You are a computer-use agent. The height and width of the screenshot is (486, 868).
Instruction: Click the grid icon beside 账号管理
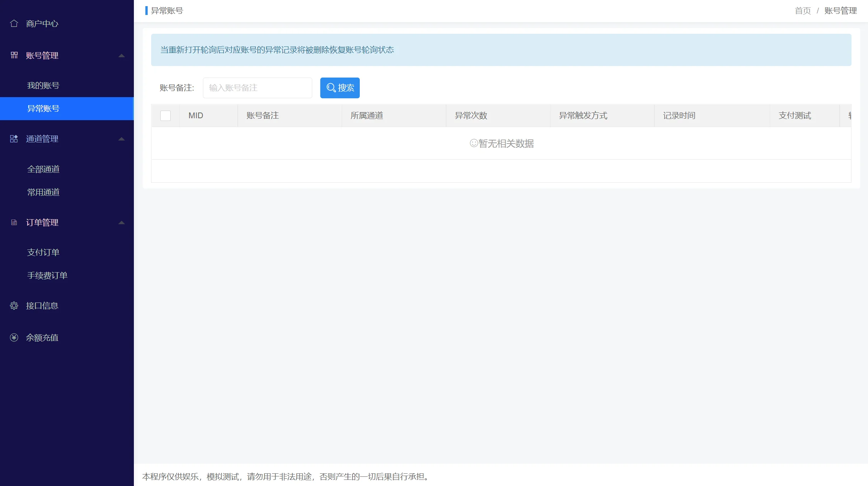(14, 55)
